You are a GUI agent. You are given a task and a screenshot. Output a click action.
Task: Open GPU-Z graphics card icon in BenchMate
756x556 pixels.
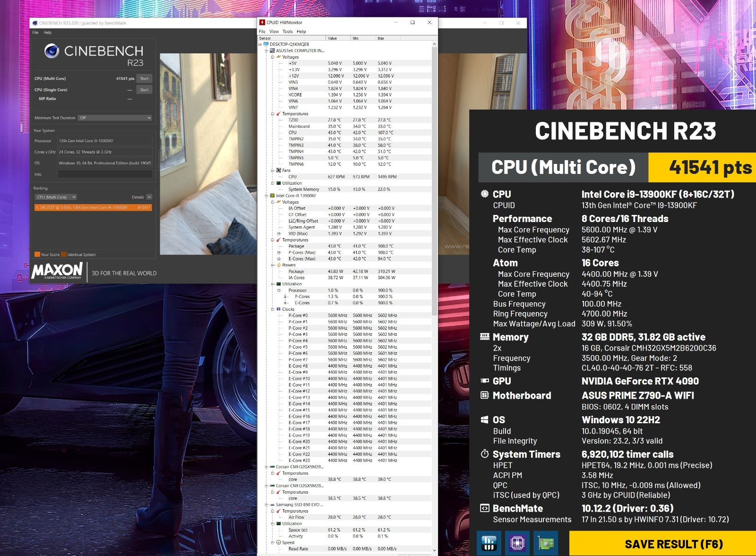pos(546,543)
